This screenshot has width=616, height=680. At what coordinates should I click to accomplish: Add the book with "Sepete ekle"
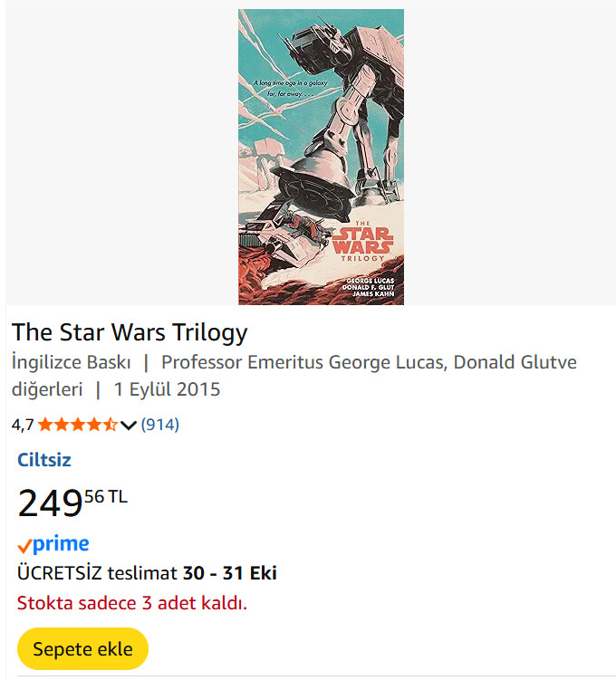click(82, 648)
